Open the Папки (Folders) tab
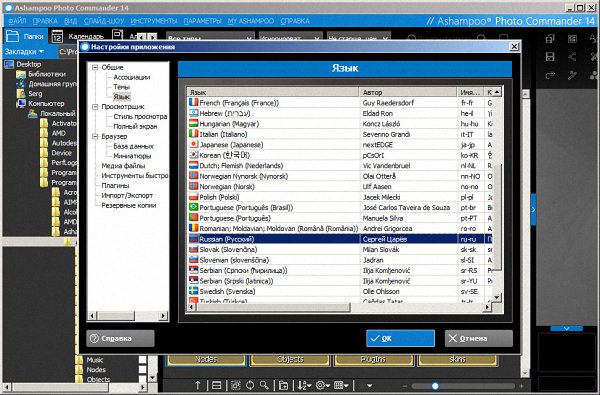600x395 pixels. pyautogui.click(x=25, y=36)
